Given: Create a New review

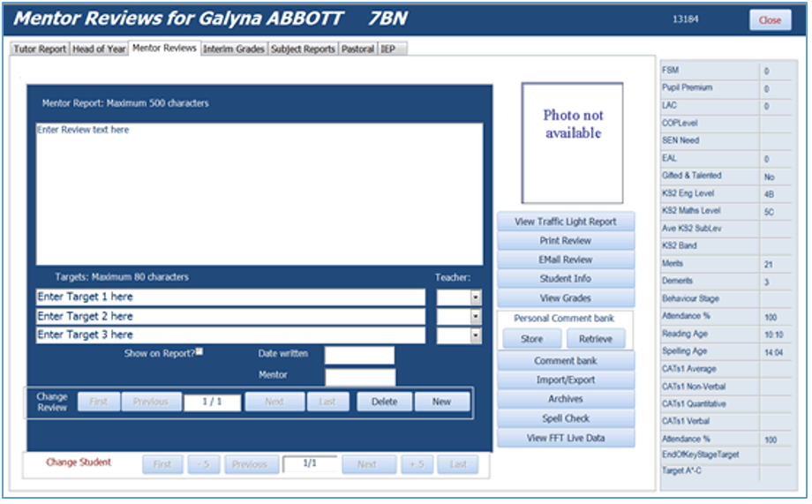Looking at the screenshot, I should click(441, 402).
